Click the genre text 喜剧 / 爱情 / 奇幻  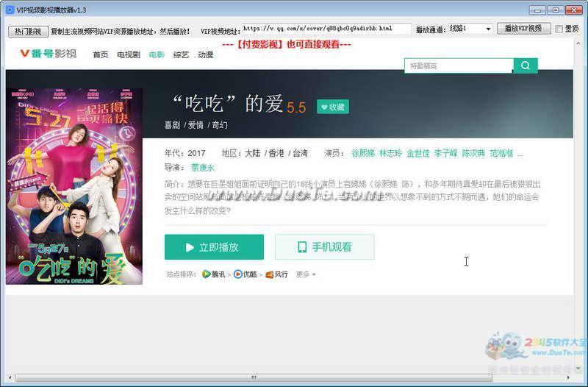point(196,125)
